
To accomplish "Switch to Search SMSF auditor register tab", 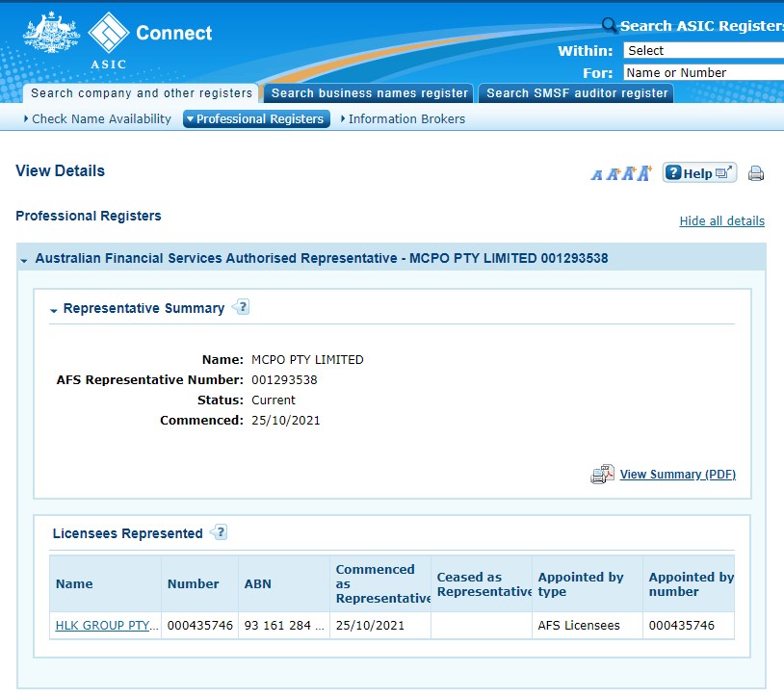I will (577, 93).
